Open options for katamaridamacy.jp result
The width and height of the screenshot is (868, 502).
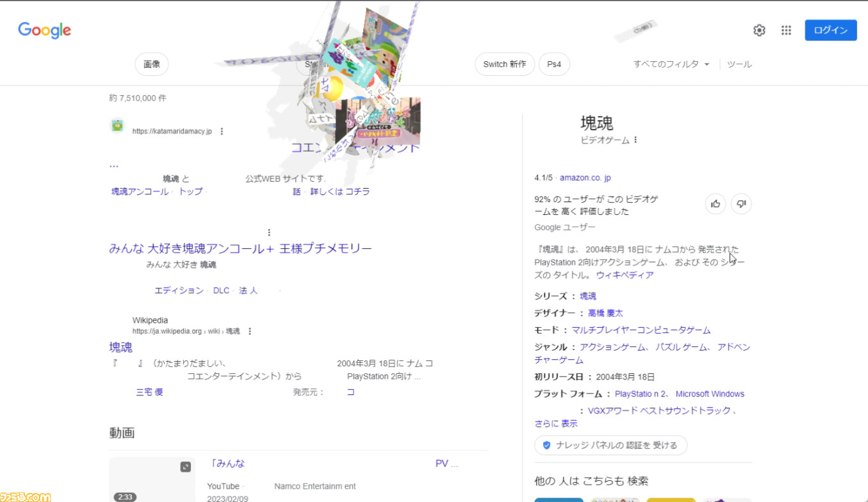point(221,131)
